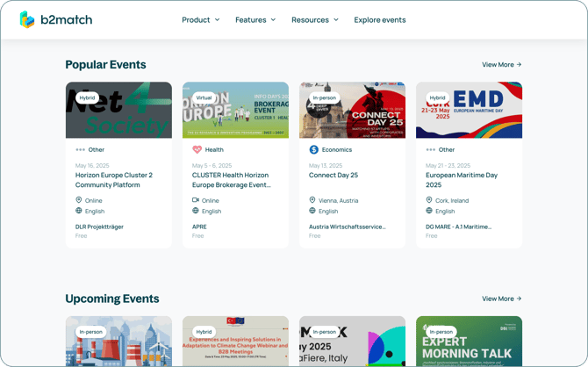The height and width of the screenshot is (367, 588).
Task: Click the globe language icon on DLR Projektträger card
Action: click(79, 211)
